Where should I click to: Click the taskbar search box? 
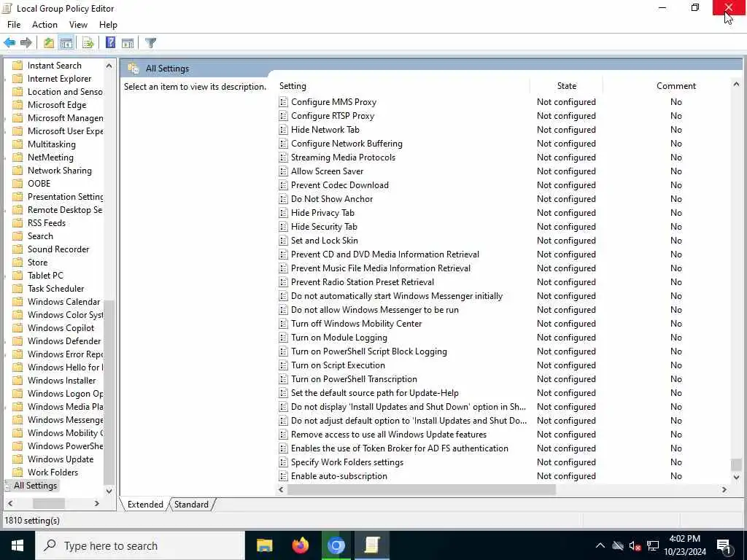[x=140, y=545]
